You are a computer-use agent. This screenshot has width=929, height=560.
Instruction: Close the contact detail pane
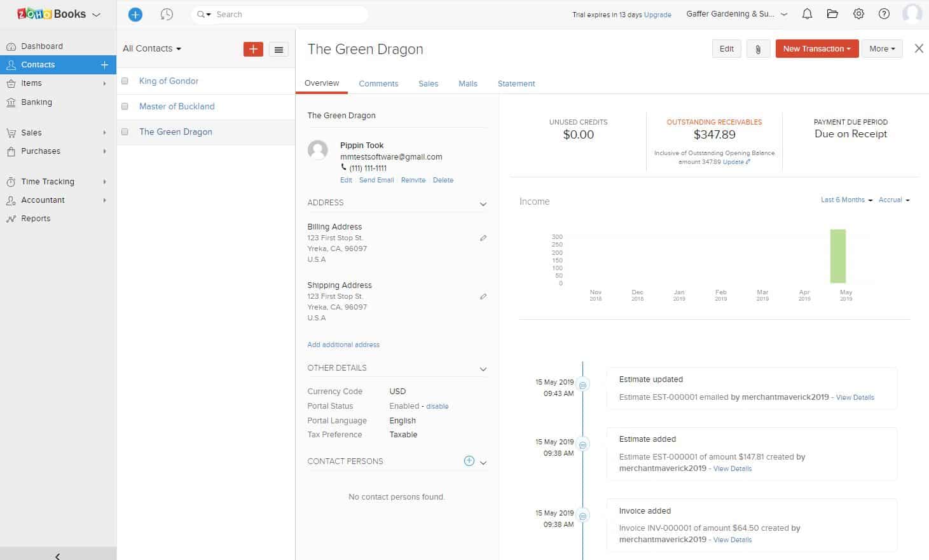[x=919, y=48]
